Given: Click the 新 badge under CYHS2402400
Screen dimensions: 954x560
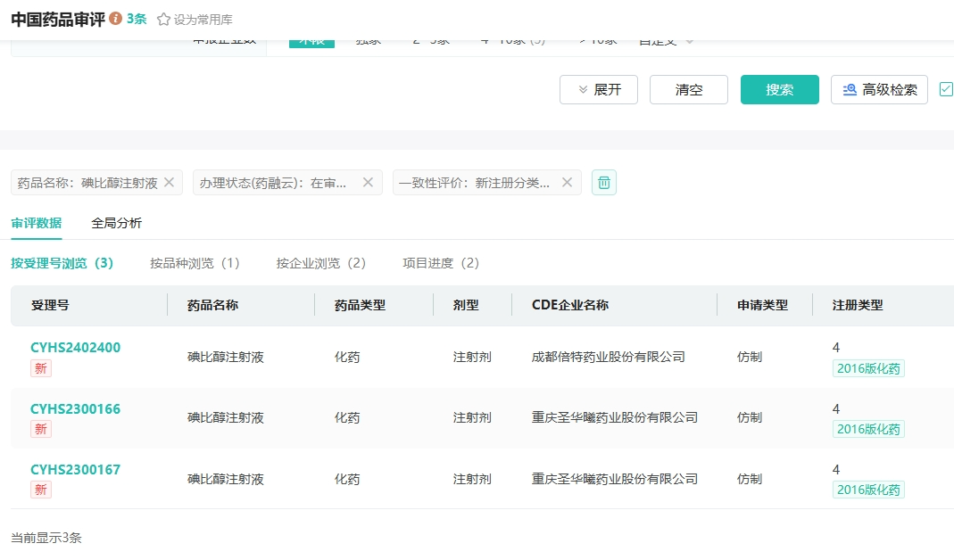Looking at the screenshot, I should [x=41, y=368].
